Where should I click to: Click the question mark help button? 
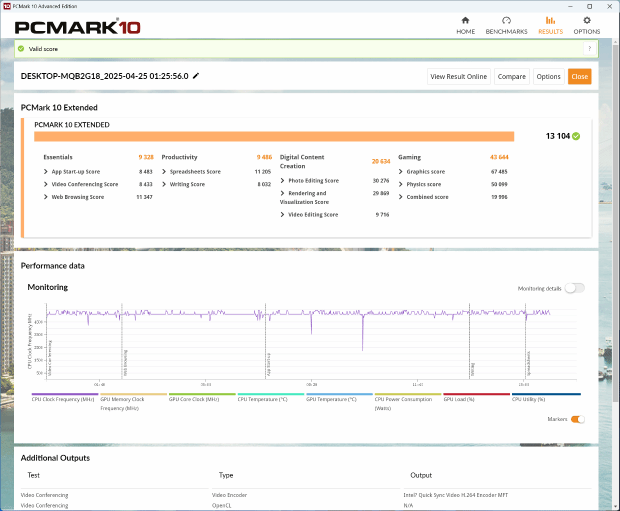pos(590,49)
